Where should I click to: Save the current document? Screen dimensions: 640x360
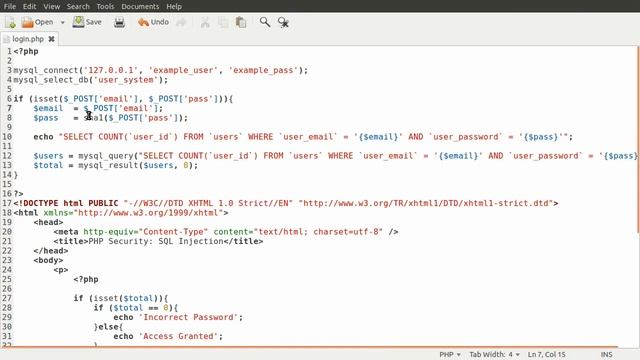pyautogui.click(x=87, y=22)
